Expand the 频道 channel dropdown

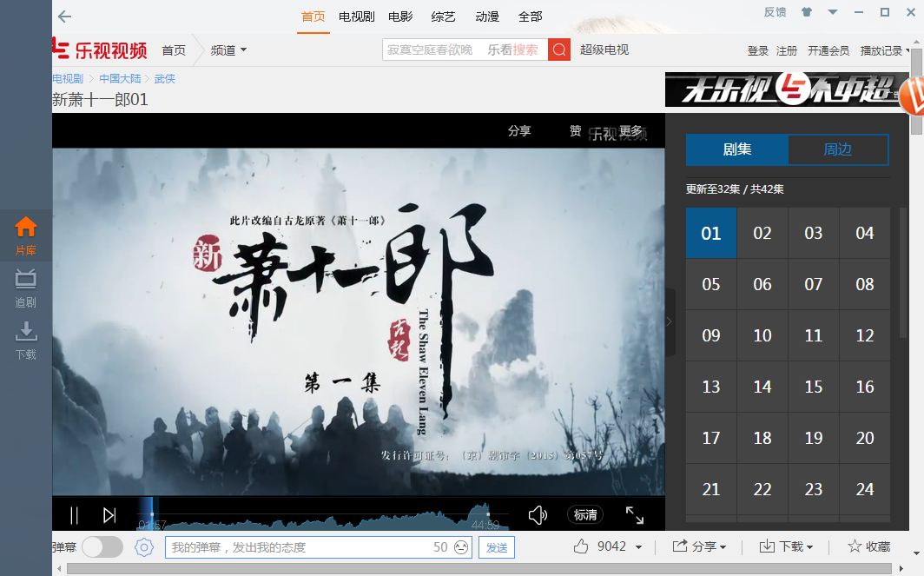(228, 50)
